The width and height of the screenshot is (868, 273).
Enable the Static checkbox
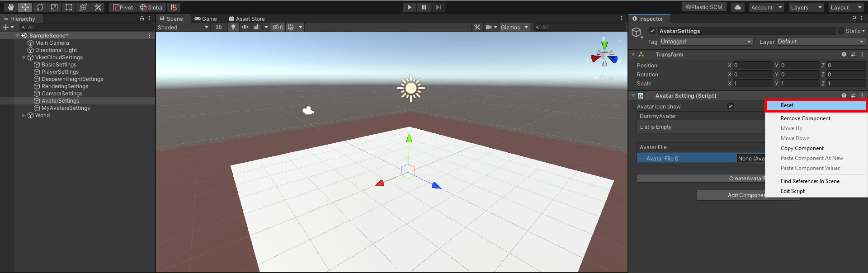tap(841, 31)
